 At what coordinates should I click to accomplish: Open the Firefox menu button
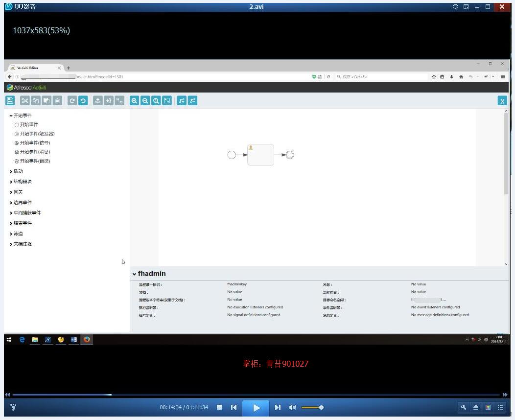click(503, 76)
